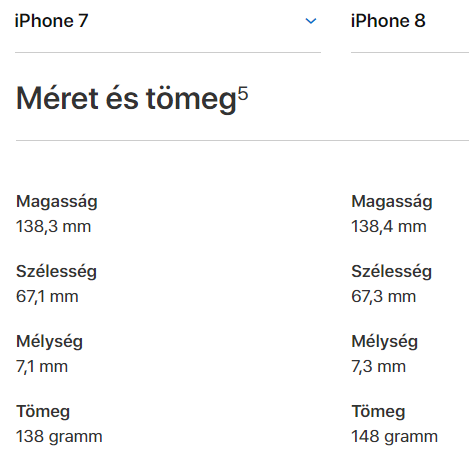Screen dimensions: 470x464
Task: Click the Magasság label under iPhone 8
Action: [392, 202]
